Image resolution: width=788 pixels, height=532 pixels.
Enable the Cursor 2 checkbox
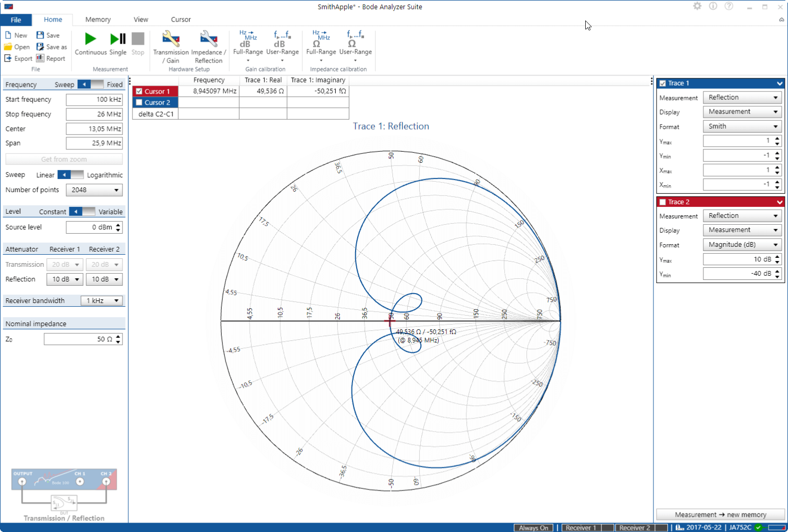click(x=139, y=102)
